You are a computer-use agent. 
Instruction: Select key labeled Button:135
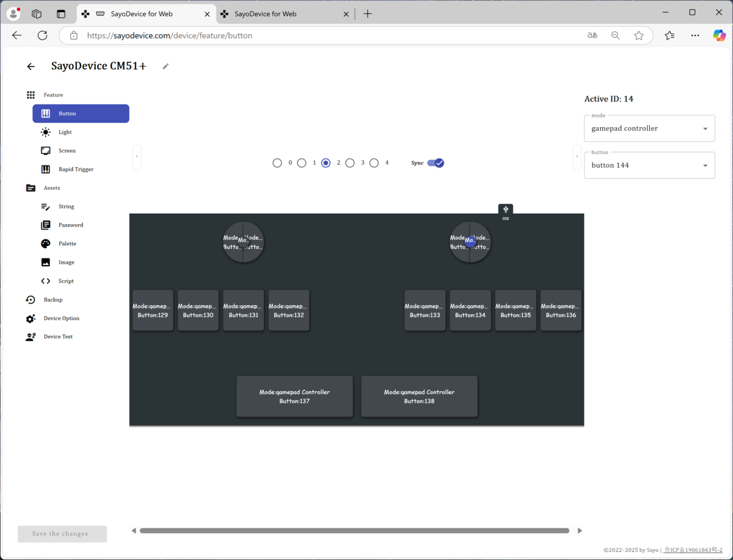tap(516, 310)
